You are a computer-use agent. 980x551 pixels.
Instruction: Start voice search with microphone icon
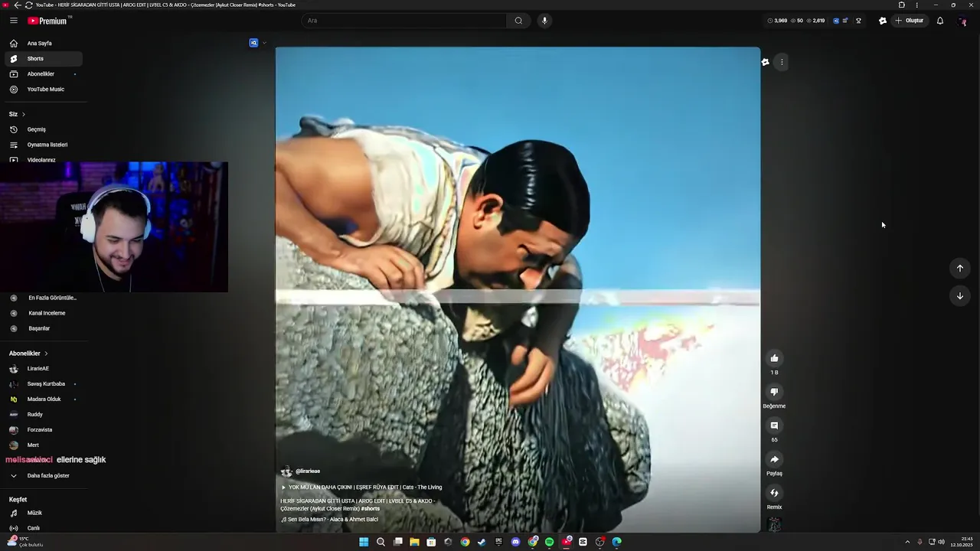click(544, 21)
